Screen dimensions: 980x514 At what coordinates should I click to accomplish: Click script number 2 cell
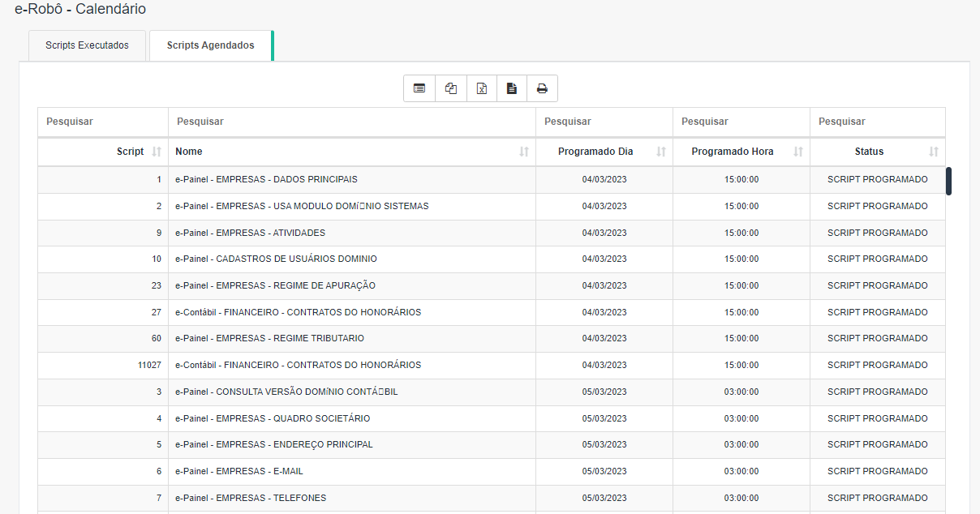click(x=103, y=206)
